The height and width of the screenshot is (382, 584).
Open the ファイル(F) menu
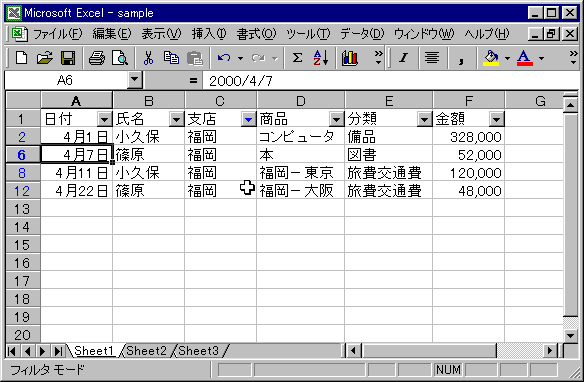(x=57, y=34)
